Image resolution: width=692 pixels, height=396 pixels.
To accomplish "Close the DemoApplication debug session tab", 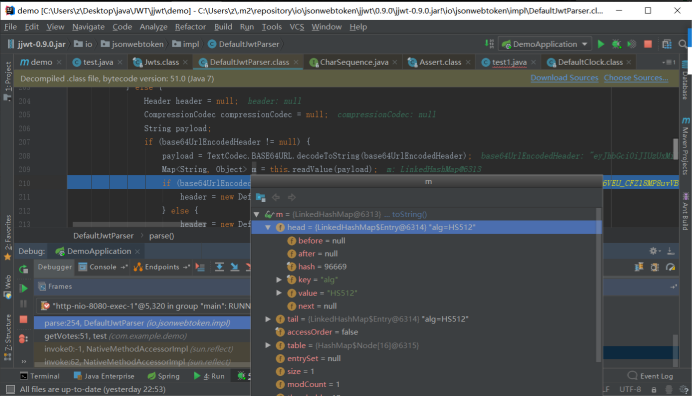I will pyautogui.click(x=137, y=251).
